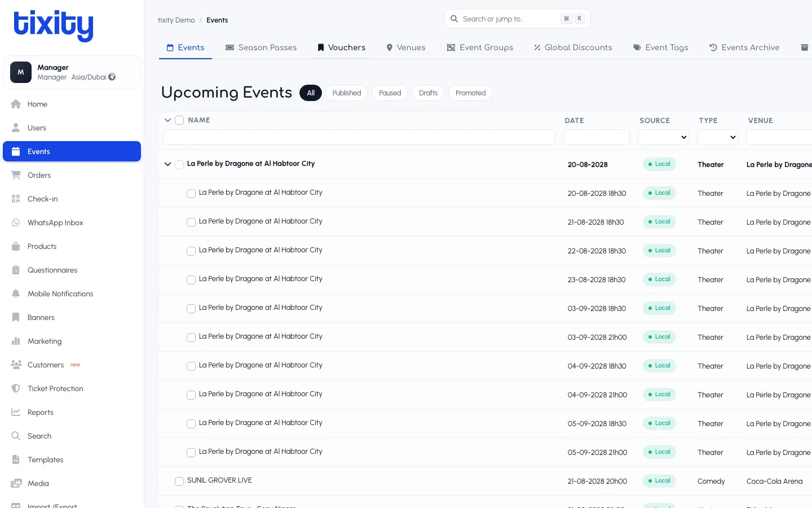Viewport: 812px width, 508px height.
Task: Go to the Venues tab
Action: pos(405,47)
